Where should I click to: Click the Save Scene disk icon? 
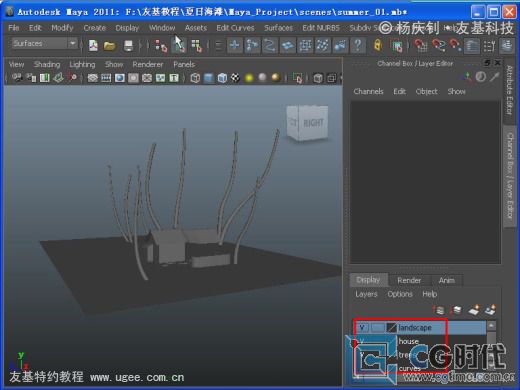128,46
